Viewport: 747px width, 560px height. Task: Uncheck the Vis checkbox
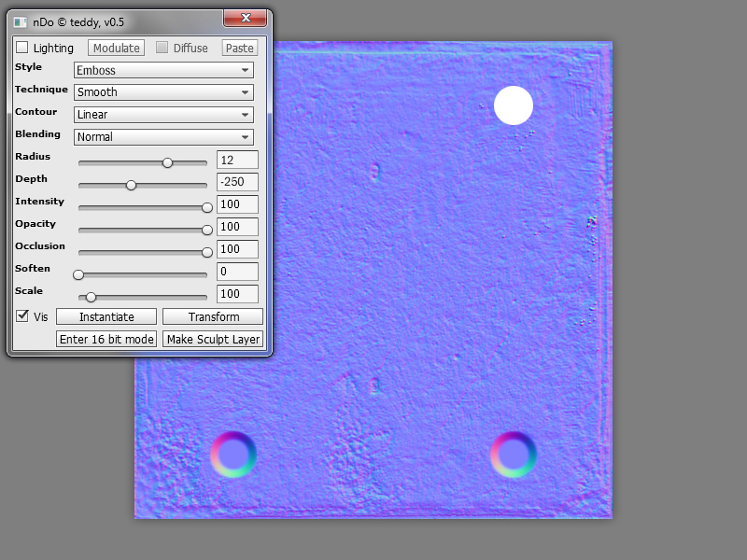point(21,315)
